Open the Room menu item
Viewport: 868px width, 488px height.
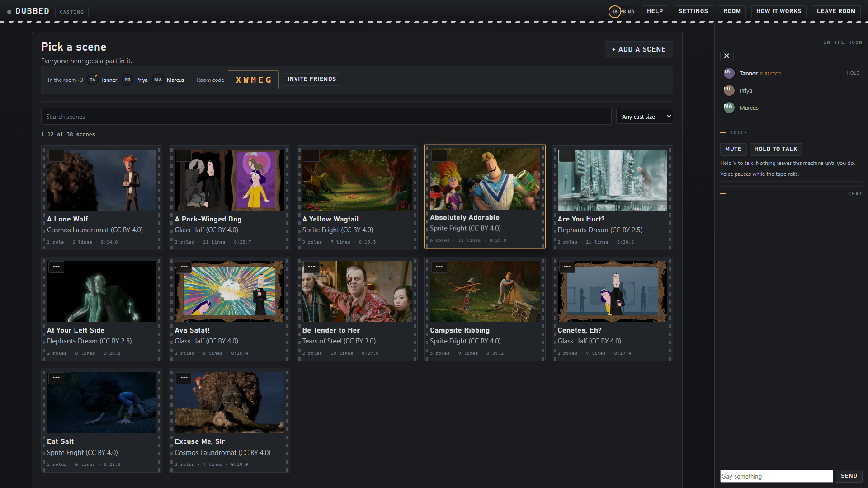tap(732, 11)
